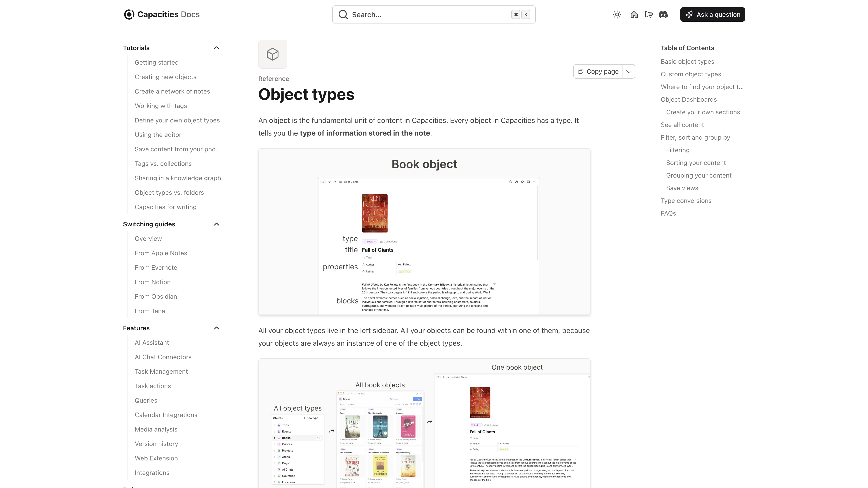868x488 pixels.
Task: Collapse the Switching guides section chevron
Action: tap(217, 224)
